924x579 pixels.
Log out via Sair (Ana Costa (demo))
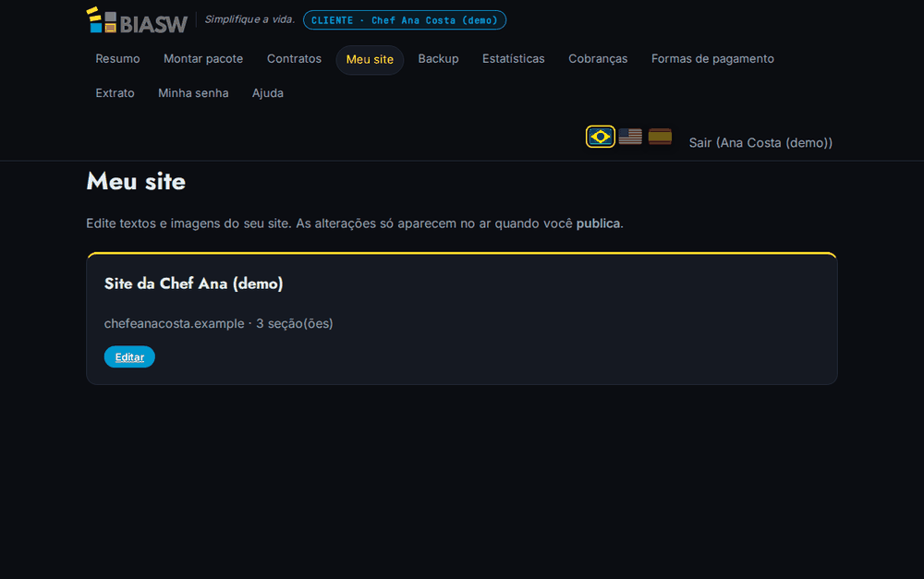pos(760,142)
